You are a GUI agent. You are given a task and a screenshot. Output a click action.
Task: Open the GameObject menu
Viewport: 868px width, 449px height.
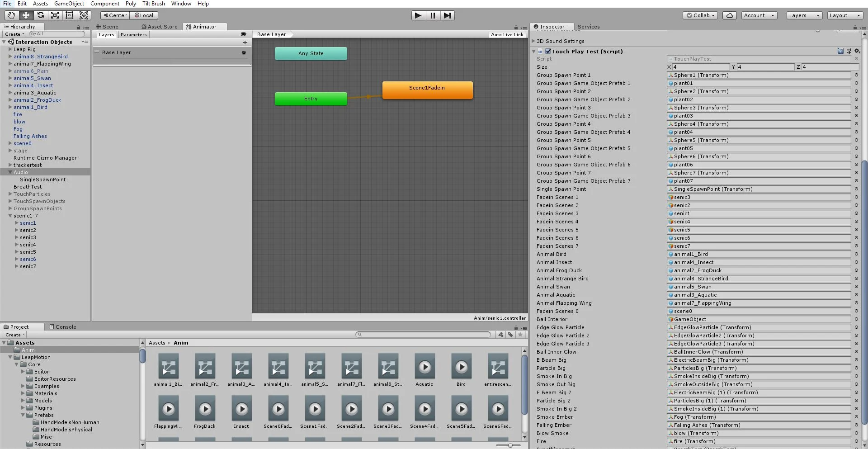click(69, 4)
